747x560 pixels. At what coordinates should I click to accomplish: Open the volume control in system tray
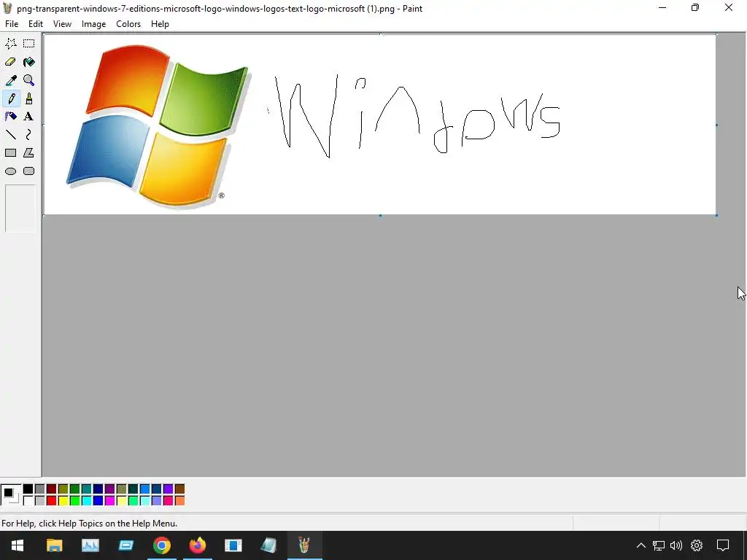676,545
